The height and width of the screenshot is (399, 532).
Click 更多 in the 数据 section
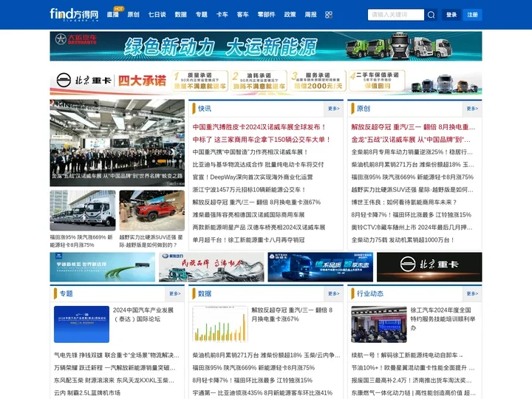[333, 293]
